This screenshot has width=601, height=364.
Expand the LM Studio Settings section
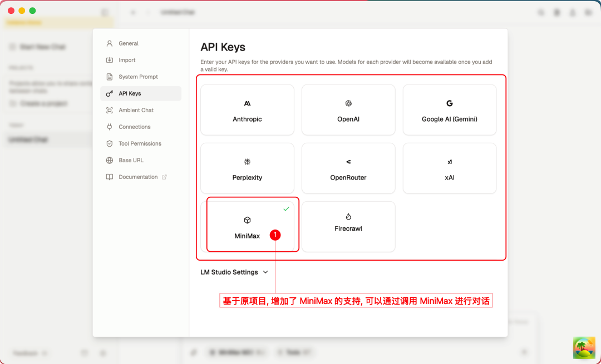tap(234, 272)
